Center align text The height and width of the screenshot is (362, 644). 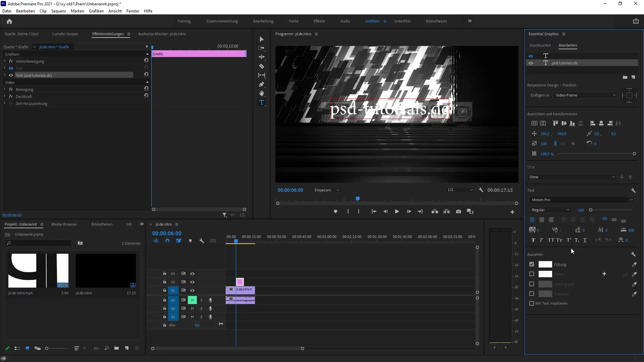click(542, 220)
